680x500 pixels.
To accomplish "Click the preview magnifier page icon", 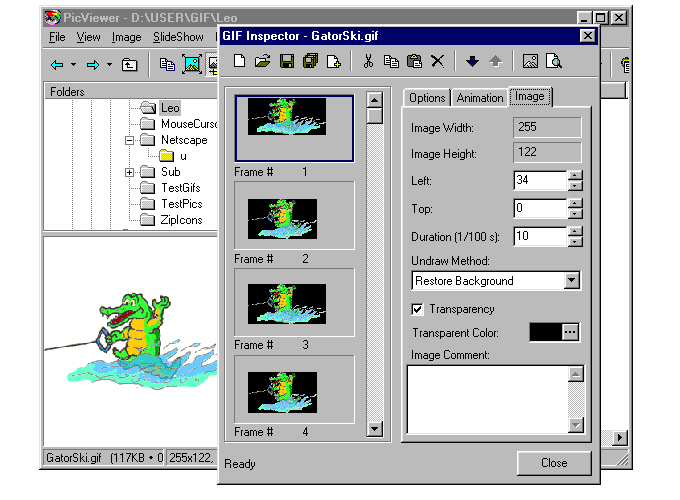I will point(554,61).
